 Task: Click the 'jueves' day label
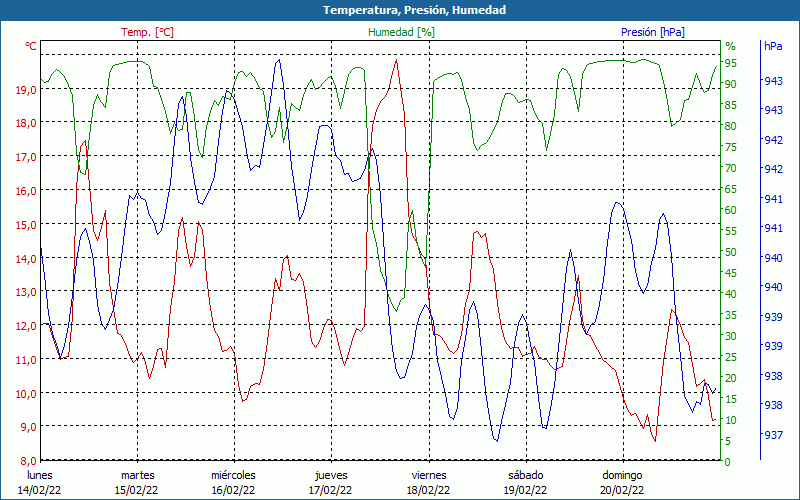point(331,476)
